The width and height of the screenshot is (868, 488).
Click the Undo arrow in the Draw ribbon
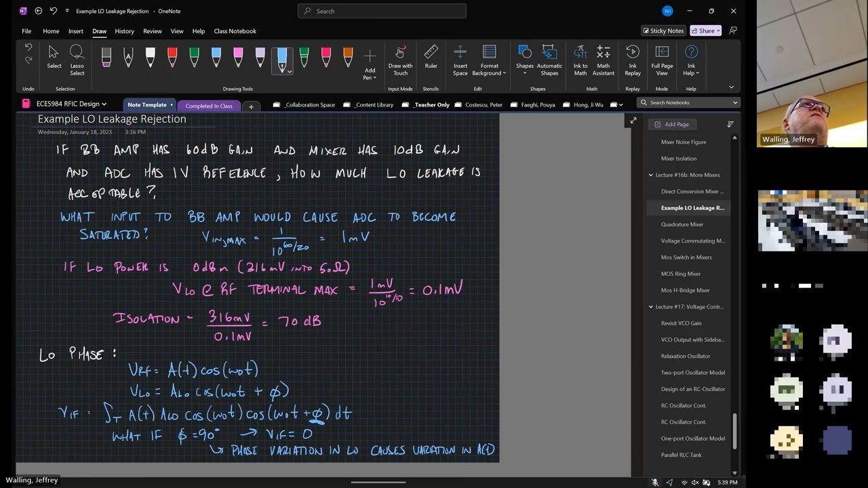(28, 47)
